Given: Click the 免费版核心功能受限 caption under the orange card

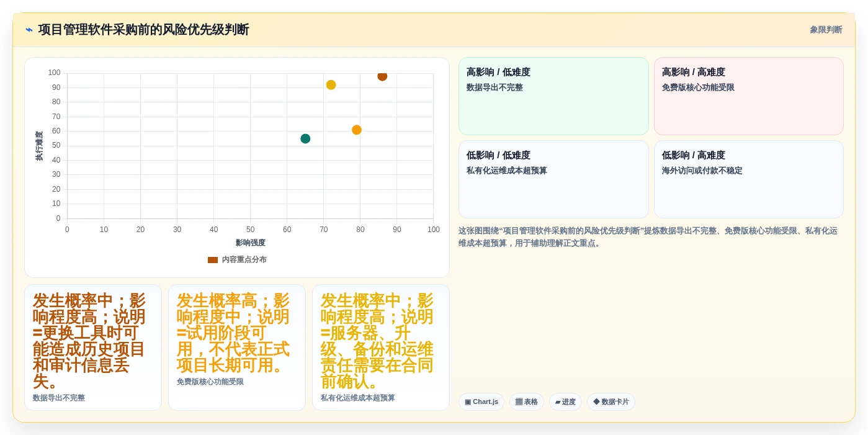Looking at the screenshot, I should click(210, 382).
